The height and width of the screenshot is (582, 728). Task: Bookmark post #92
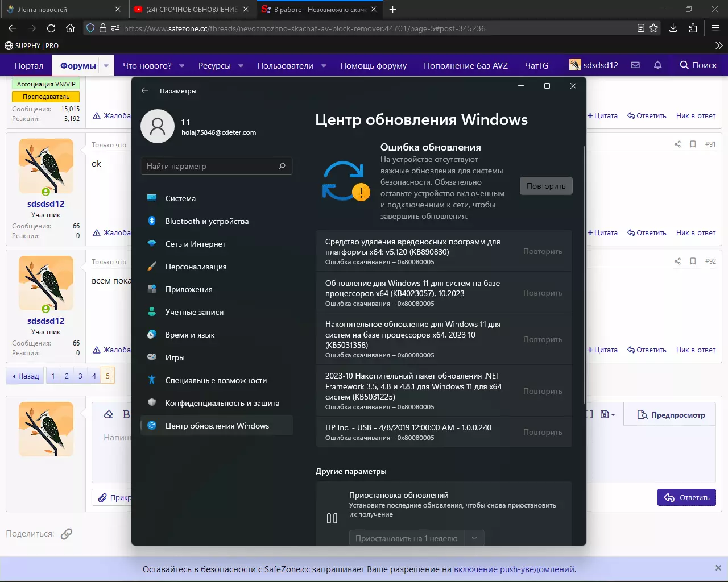tap(693, 261)
